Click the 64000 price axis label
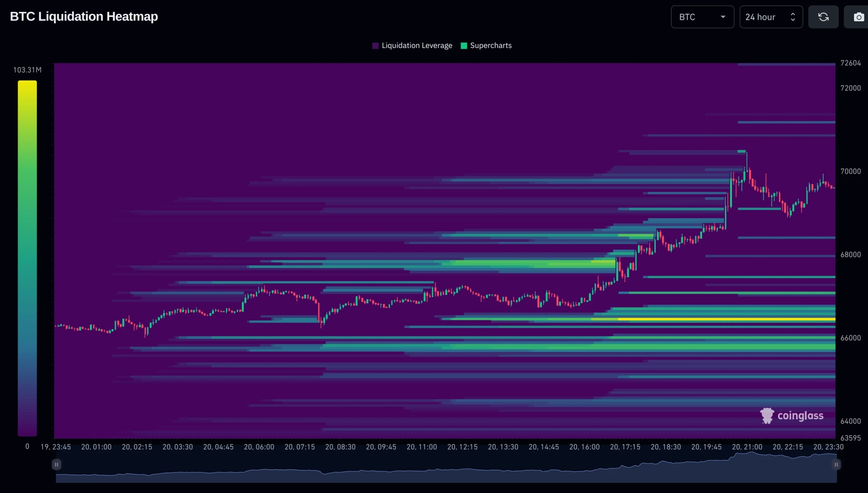Screen dimensions: 868x493 pos(851,421)
